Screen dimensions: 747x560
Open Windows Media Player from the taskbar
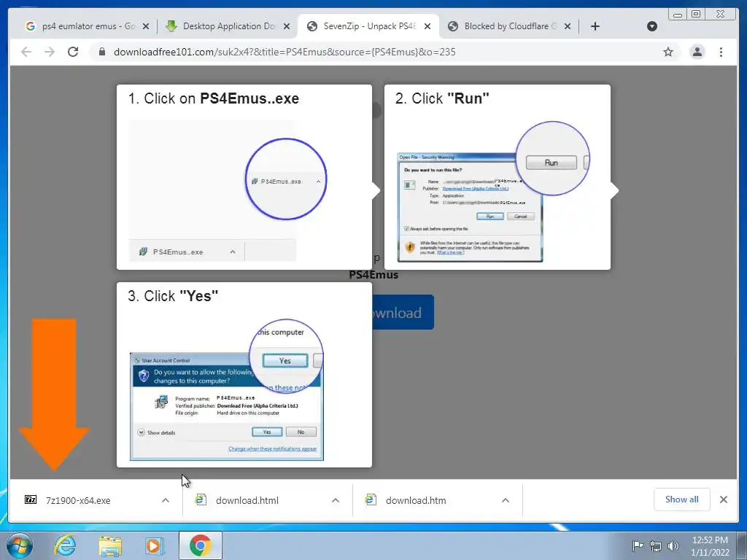(154, 545)
